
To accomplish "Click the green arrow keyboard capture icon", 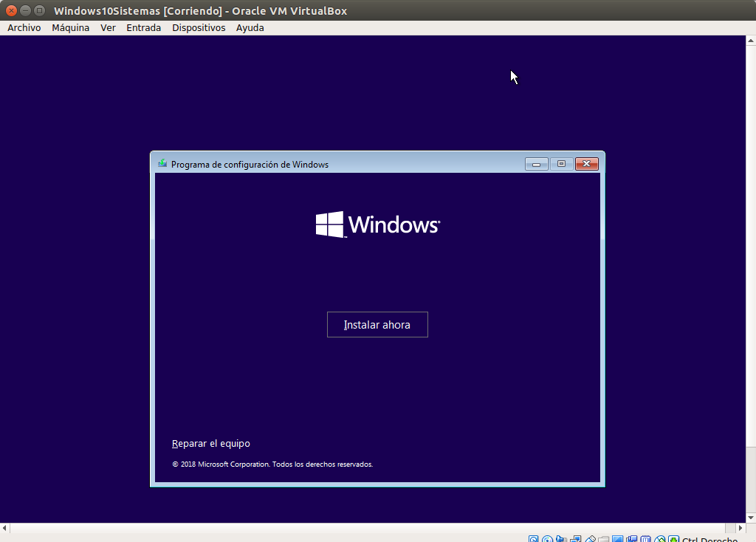I will click(674, 539).
